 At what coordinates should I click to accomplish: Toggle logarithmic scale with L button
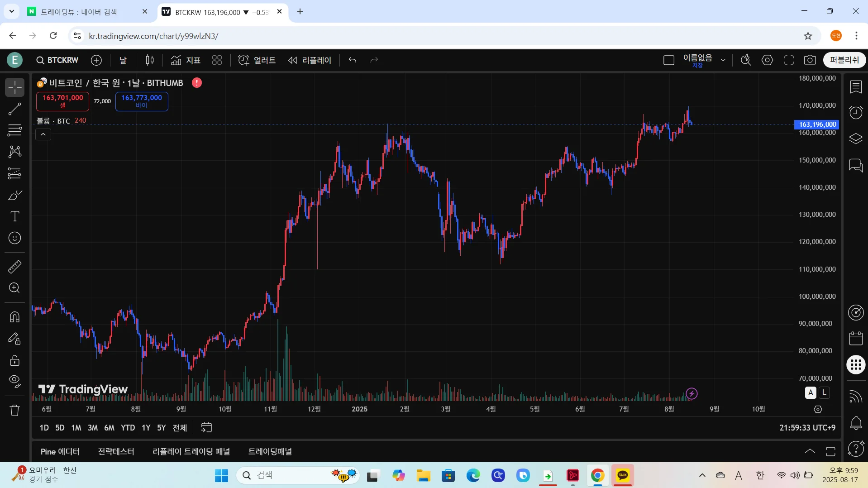825,393
